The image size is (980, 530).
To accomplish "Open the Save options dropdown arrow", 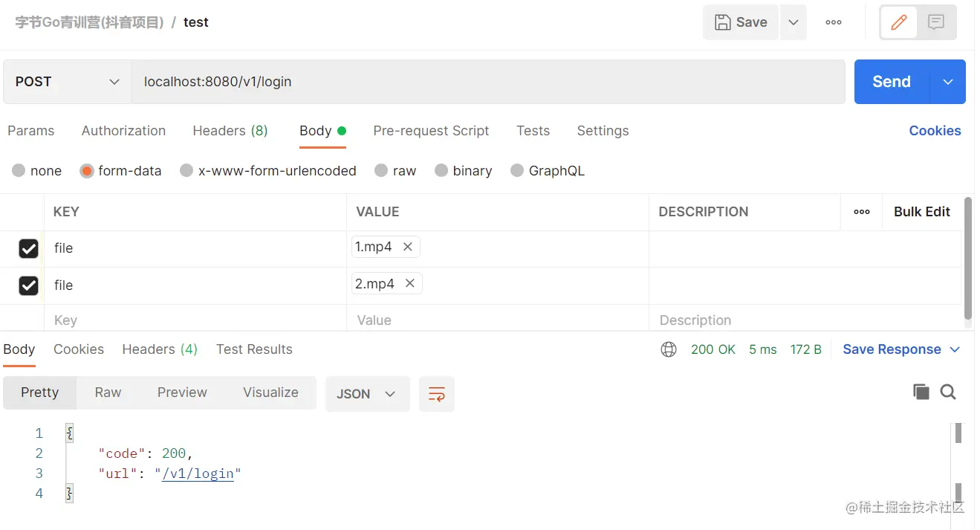I will click(x=794, y=22).
